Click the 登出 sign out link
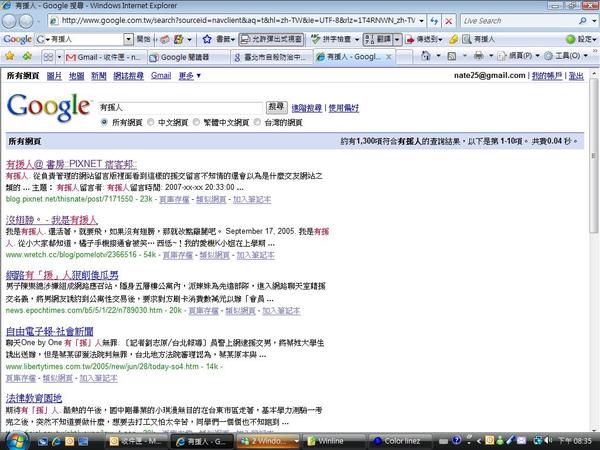The width and height of the screenshot is (600, 450). pyautogui.click(x=576, y=76)
